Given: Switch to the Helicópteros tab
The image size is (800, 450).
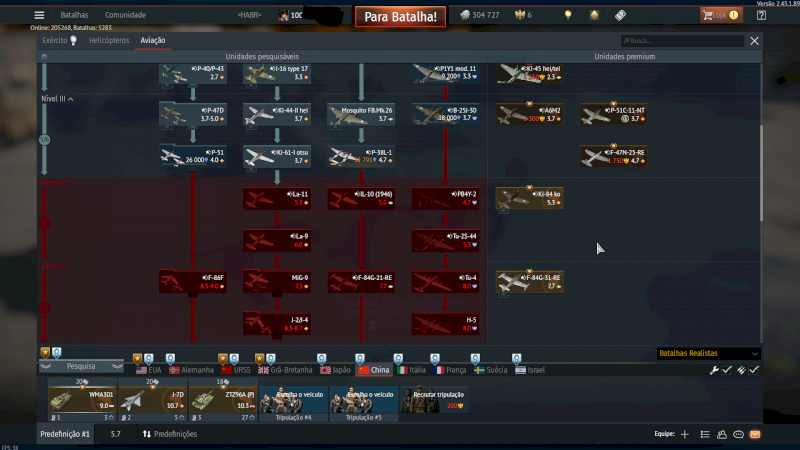Looking at the screenshot, I should coord(109,40).
